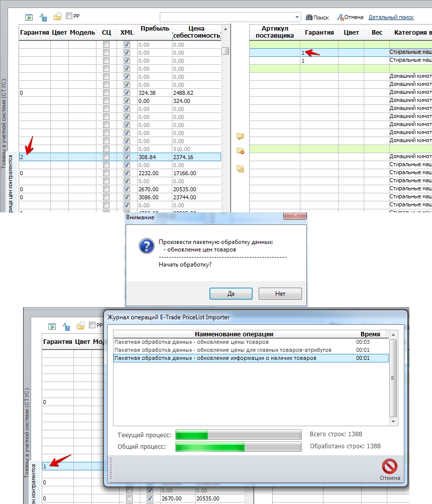Click the green import arrow icon left of Aa icon beside search bar

coord(29,18)
